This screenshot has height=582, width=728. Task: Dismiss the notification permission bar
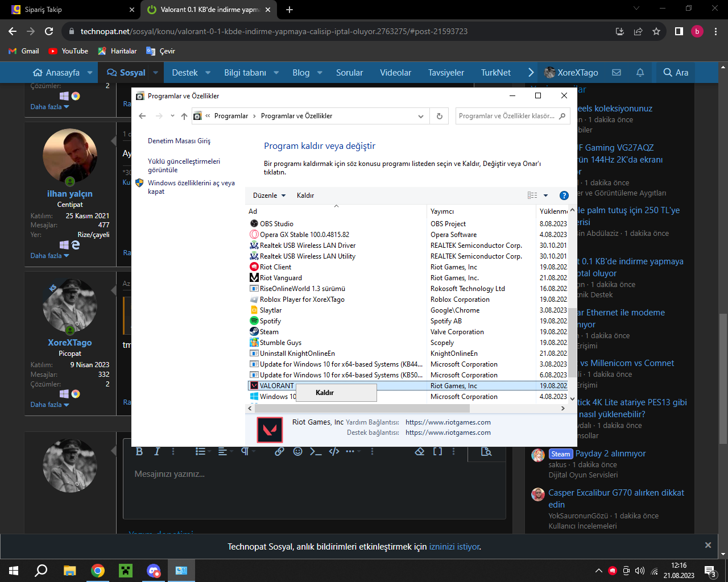[x=708, y=545]
